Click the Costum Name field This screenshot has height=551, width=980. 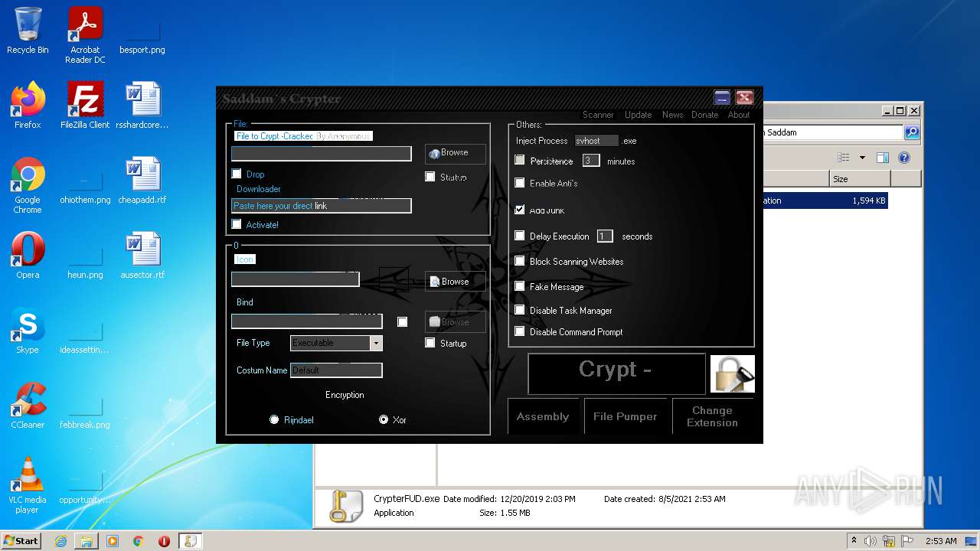[x=336, y=370]
